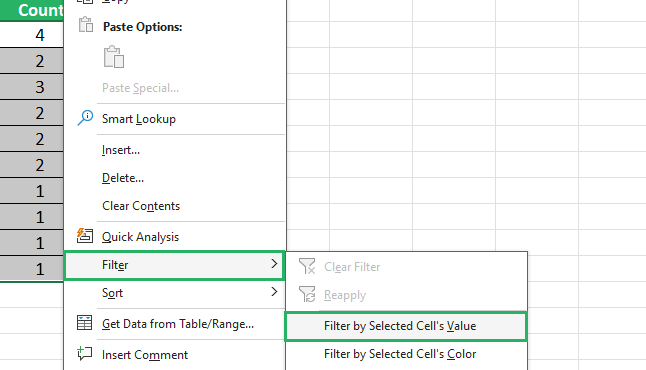Select the cell containing value 4
The height and width of the screenshot is (370, 646).
(31, 35)
